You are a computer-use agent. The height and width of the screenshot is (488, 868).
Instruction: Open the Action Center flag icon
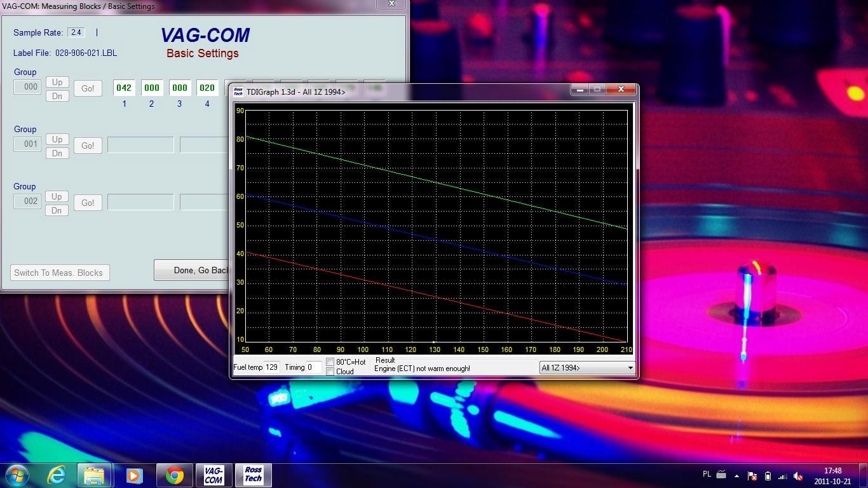(x=752, y=476)
